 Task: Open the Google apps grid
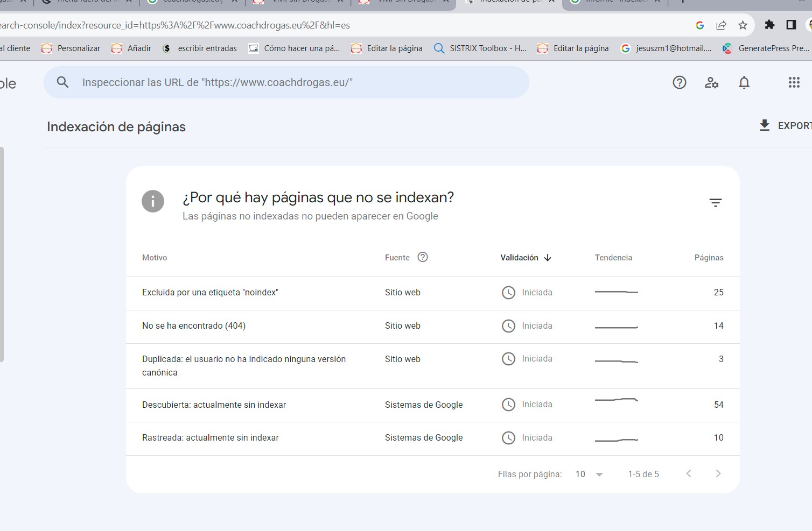point(794,82)
